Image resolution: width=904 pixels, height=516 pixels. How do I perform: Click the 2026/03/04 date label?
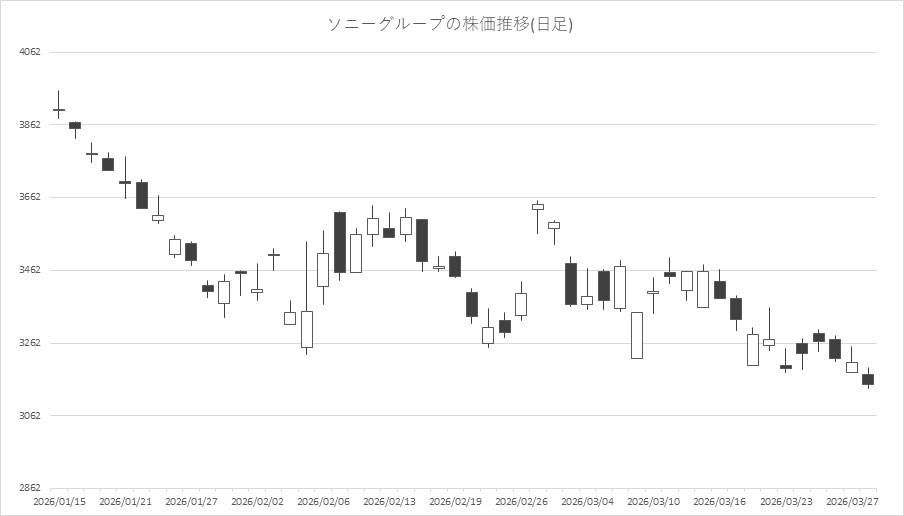[588, 502]
